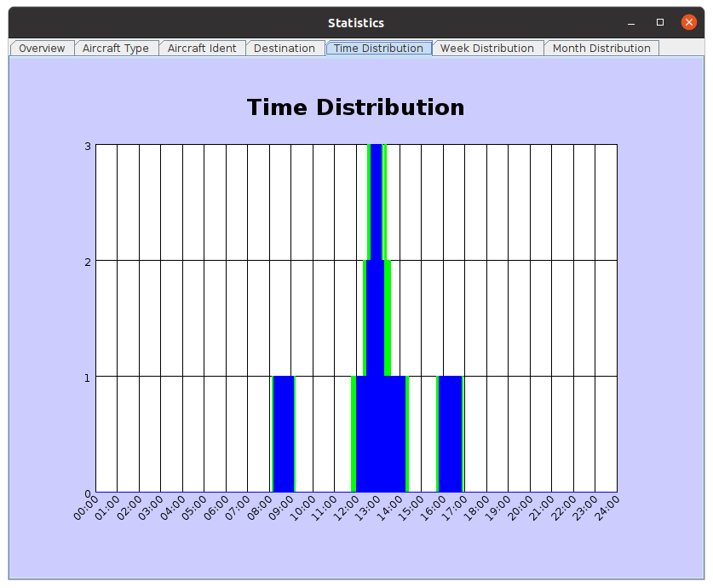Open the Aircraft Type tab
This screenshot has width=713, height=588.
coord(116,49)
